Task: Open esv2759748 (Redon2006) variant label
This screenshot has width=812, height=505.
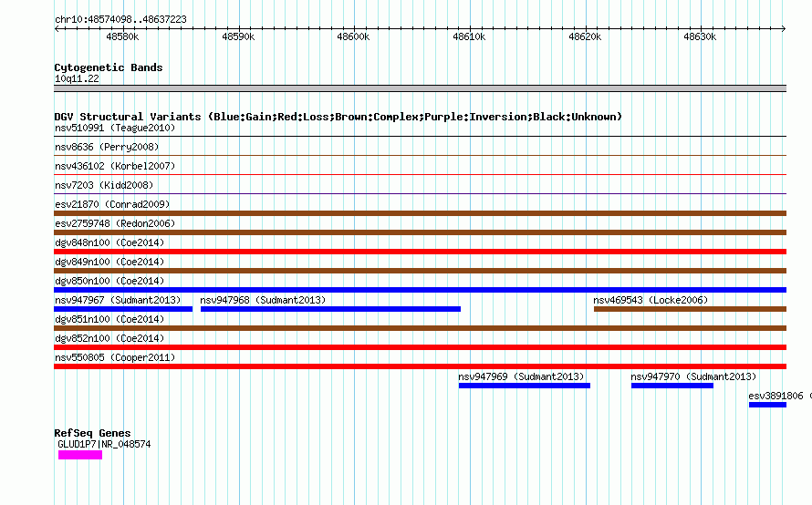Action: tap(115, 223)
